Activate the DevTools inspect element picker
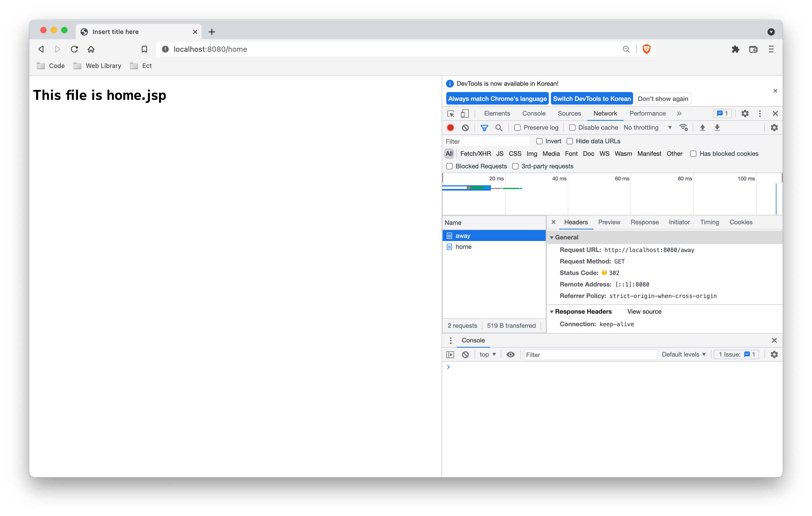812x516 pixels. point(450,114)
